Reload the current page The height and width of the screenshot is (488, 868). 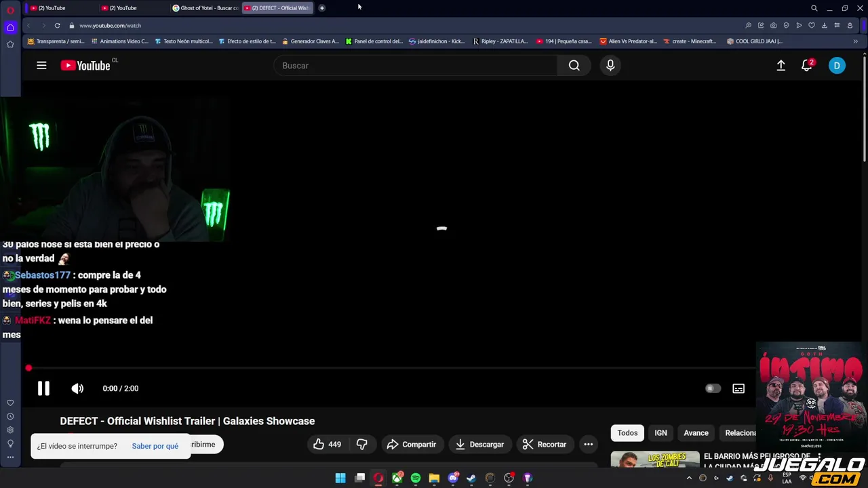click(x=57, y=25)
